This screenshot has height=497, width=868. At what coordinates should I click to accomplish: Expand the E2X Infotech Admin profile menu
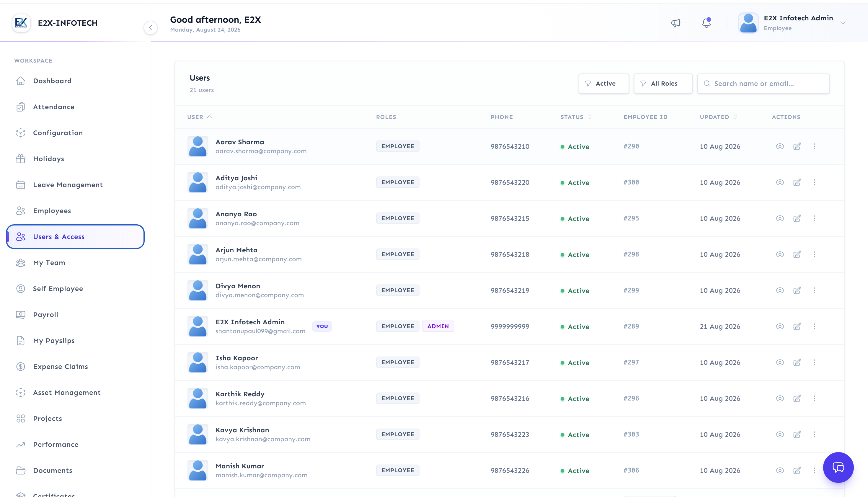coord(843,23)
